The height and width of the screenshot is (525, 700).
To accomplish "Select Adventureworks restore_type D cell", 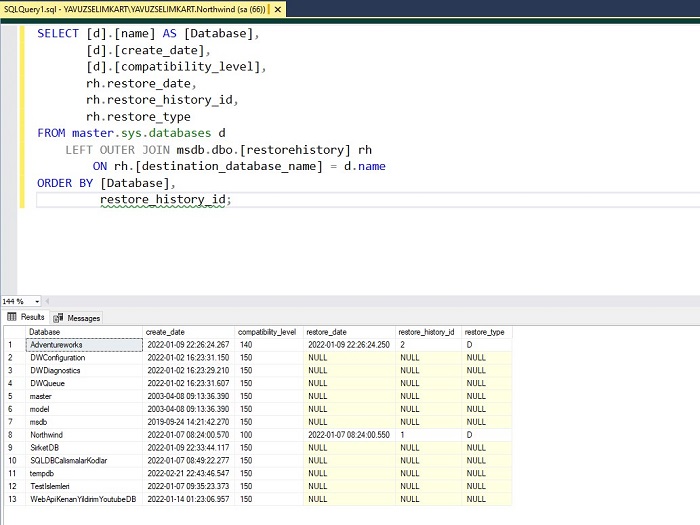I will click(487, 345).
